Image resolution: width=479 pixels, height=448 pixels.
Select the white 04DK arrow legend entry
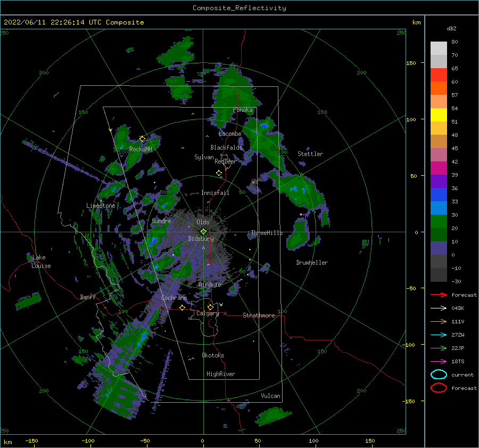point(439,308)
